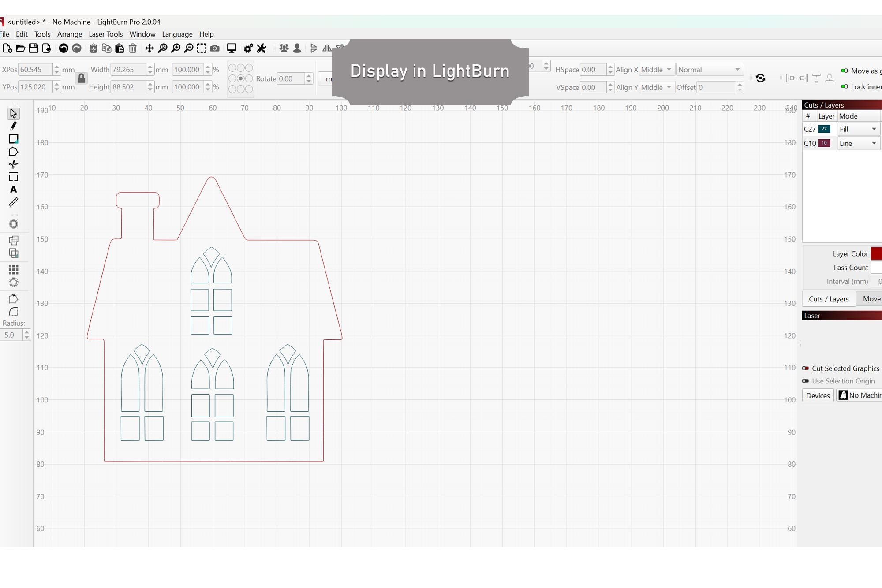Select the Rectangle drawing tool
The image size is (882, 588).
(13, 139)
